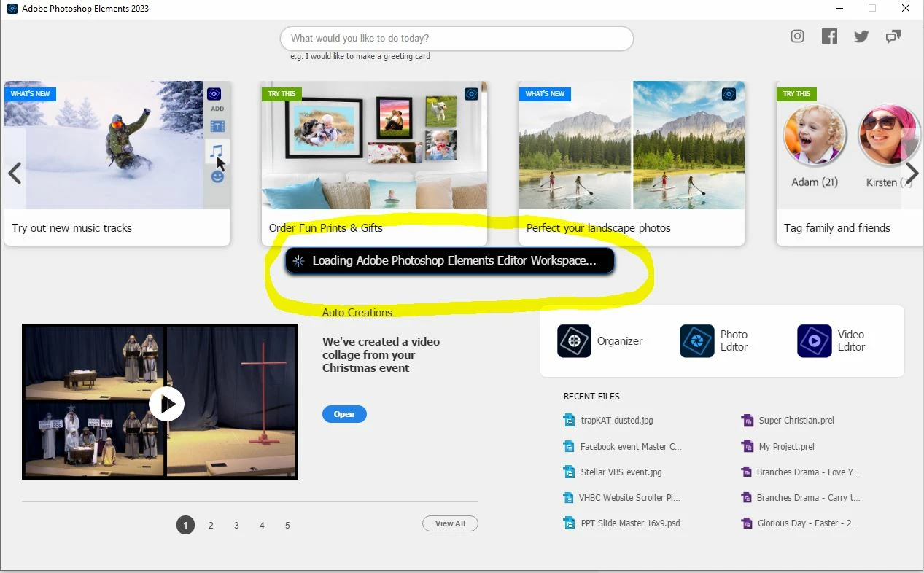Click the Super Christian.prel project icon

point(747,420)
